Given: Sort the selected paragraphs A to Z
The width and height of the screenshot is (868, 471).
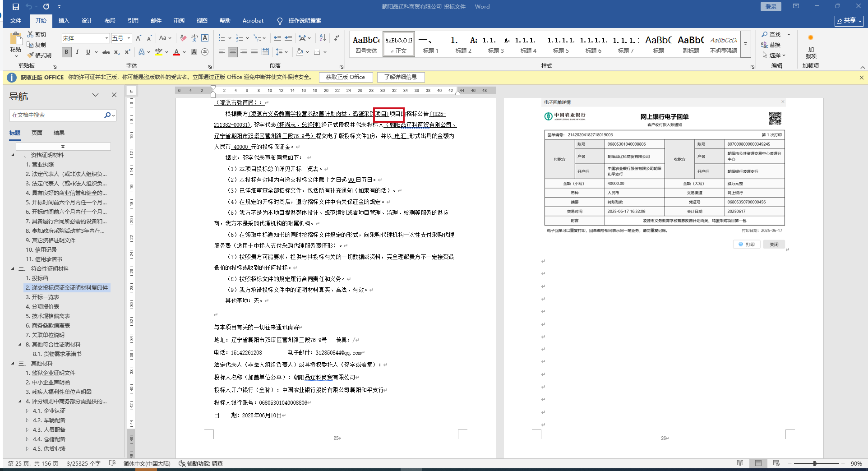Looking at the screenshot, I should click(x=323, y=38).
